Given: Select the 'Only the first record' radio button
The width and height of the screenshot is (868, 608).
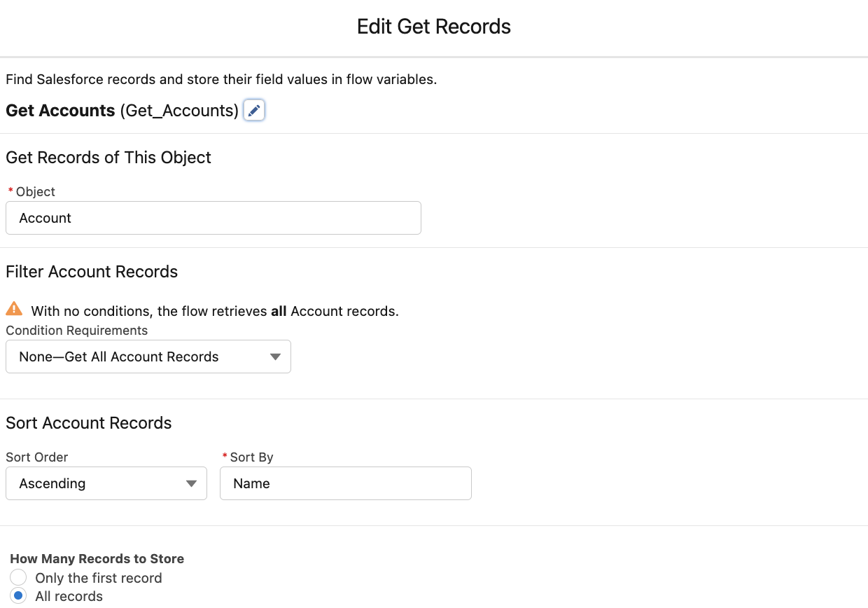Looking at the screenshot, I should (18, 578).
